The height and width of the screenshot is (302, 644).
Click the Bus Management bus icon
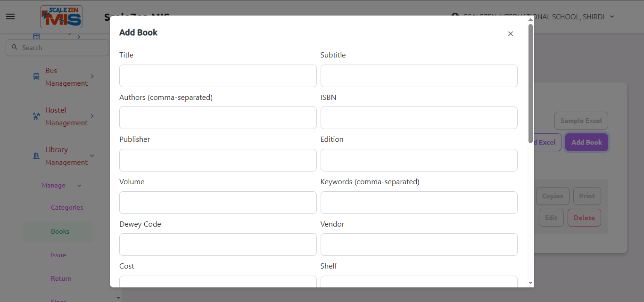click(36, 76)
